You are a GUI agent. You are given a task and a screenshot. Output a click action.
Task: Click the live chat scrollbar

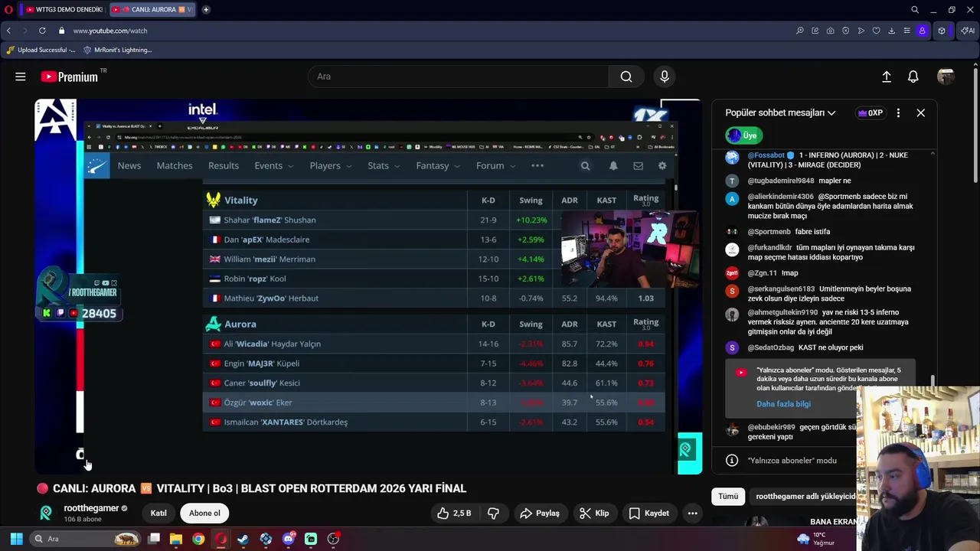click(x=932, y=381)
